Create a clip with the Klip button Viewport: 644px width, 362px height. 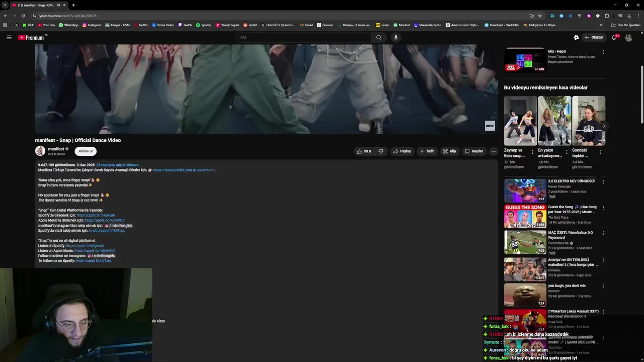coord(449,151)
